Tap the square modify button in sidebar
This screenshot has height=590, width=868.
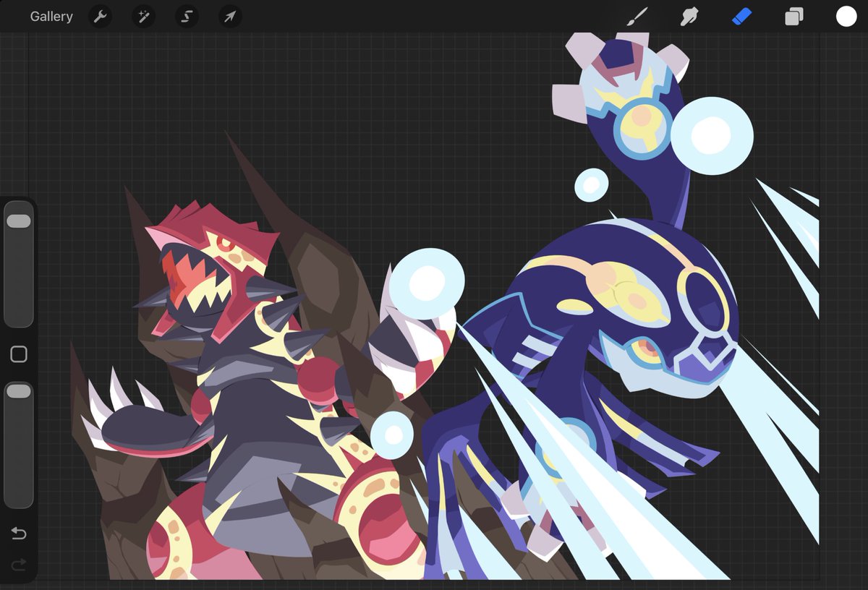point(19,354)
